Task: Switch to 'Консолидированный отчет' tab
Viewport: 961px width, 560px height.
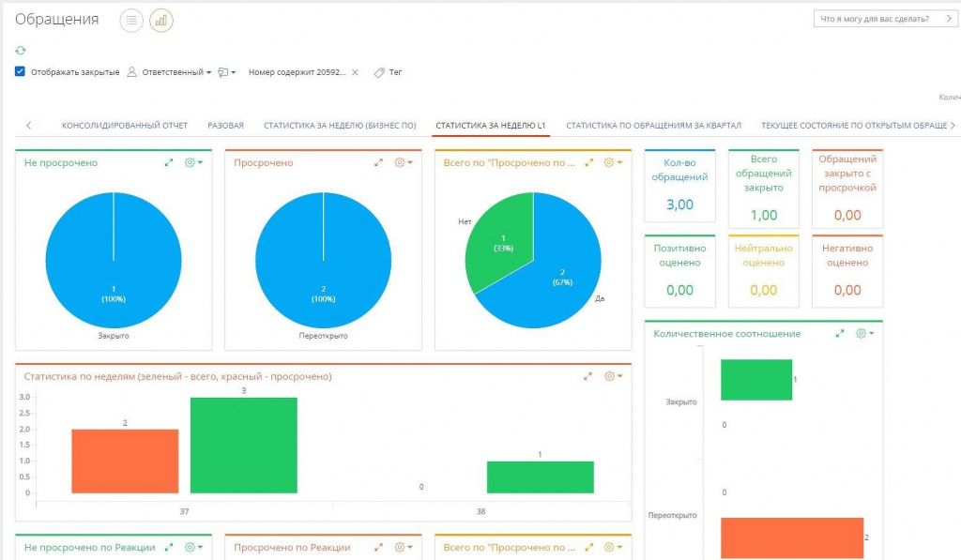Action: pyautogui.click(x=125, y=125)
